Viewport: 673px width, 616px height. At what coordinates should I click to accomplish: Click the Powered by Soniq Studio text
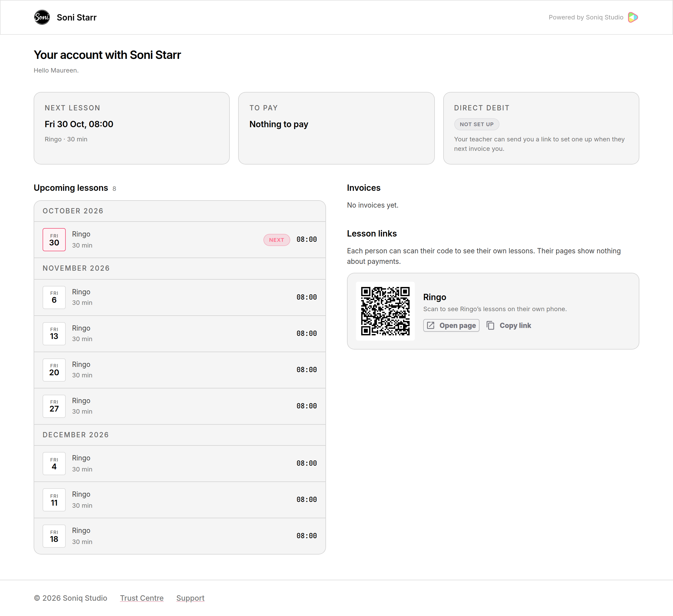(586, 17)
